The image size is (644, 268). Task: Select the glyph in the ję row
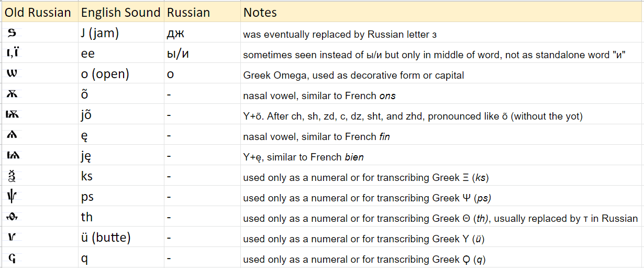coord(13,156)
